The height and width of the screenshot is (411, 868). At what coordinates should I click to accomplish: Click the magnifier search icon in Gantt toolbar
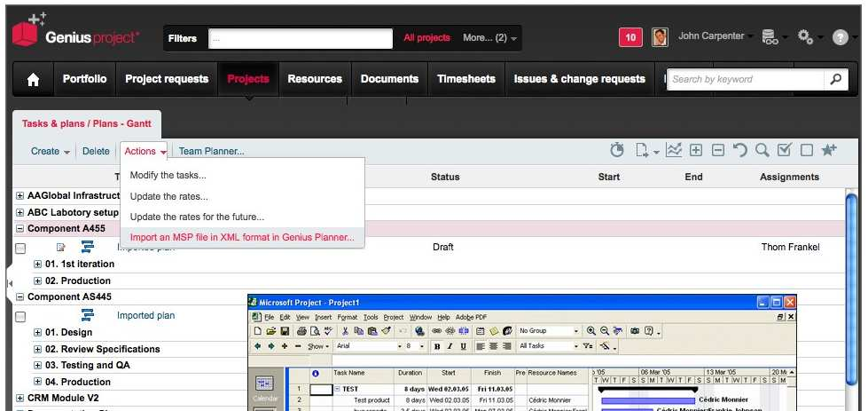coord(762,150)
